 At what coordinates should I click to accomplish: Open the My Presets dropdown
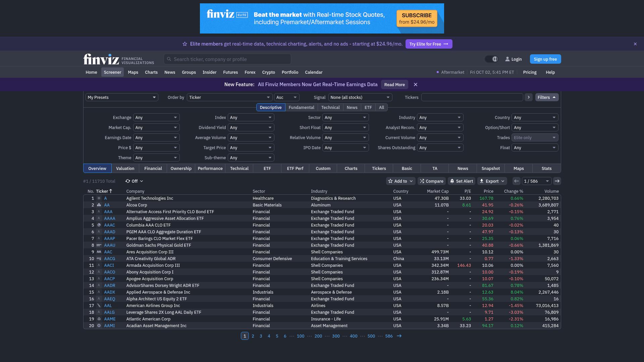coord(122,97)
